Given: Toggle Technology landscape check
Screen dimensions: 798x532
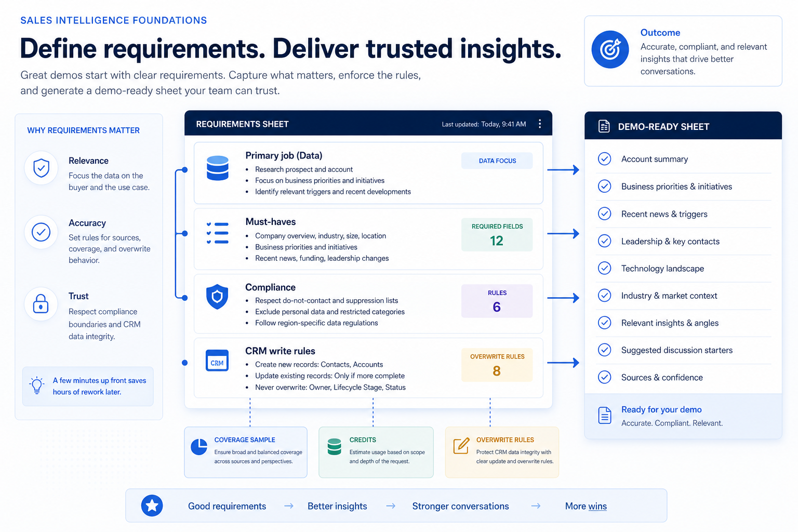Looking at the screenshot, I should point(605,268).
